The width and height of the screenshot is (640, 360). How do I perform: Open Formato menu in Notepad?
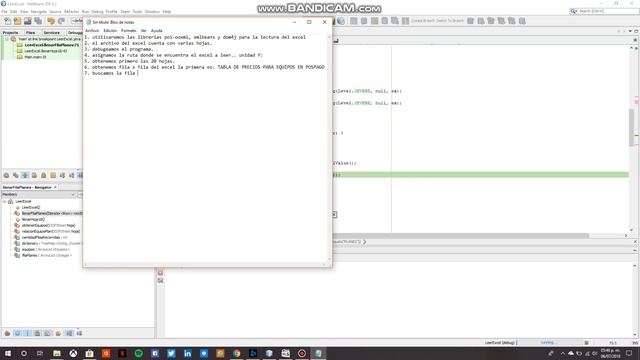(129, 31)
